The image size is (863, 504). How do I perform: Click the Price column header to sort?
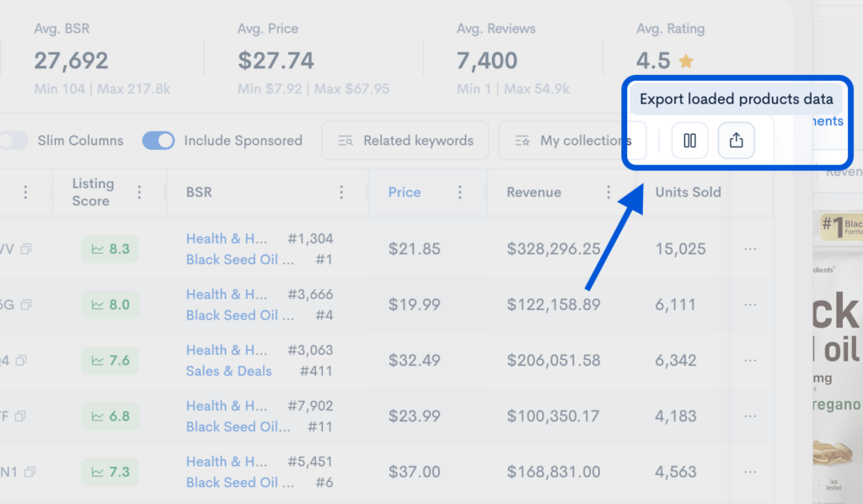pos(405,192)
